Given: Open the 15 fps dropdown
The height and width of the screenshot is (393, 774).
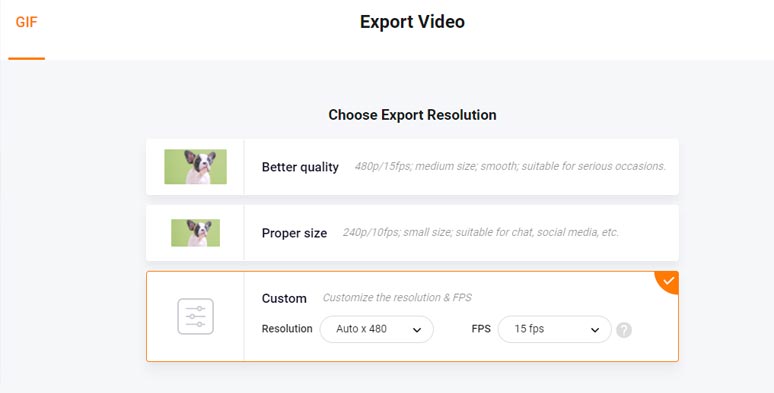Looking at the screenshot, I should tap(555, 329).
